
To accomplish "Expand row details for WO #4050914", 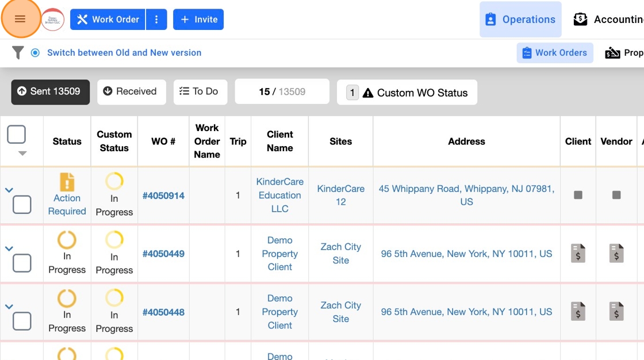I will click(x=9, y=190).
